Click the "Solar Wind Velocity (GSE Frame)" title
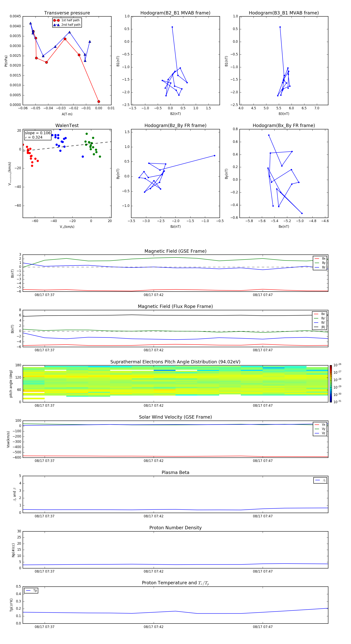The height and width of the screenshot is (644, 351). [x=175, y=417]
